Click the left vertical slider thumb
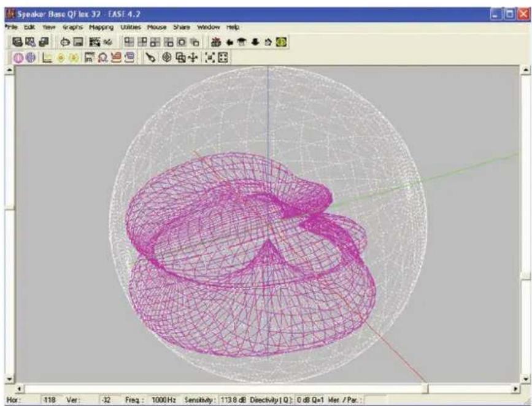The image size is (532, 406). [x=9, y=207]
